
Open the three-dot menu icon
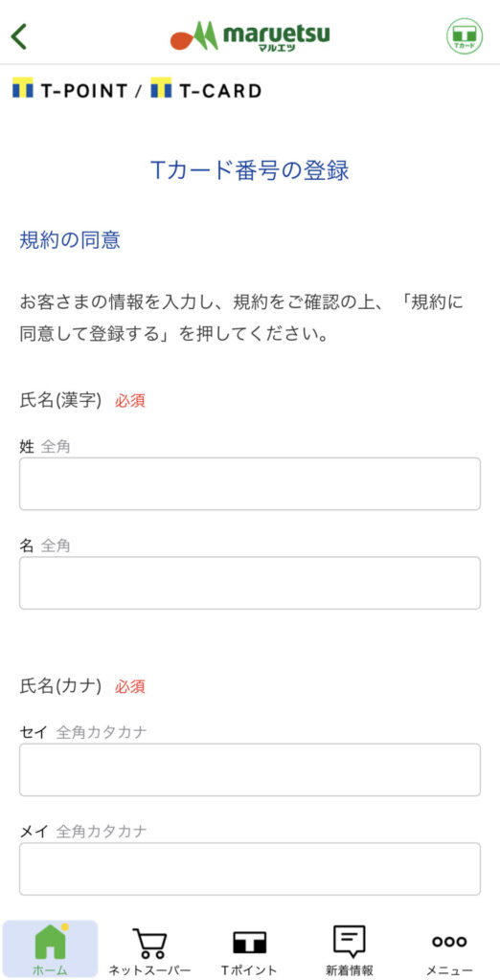pyautogui.click(x=449, y=942)
